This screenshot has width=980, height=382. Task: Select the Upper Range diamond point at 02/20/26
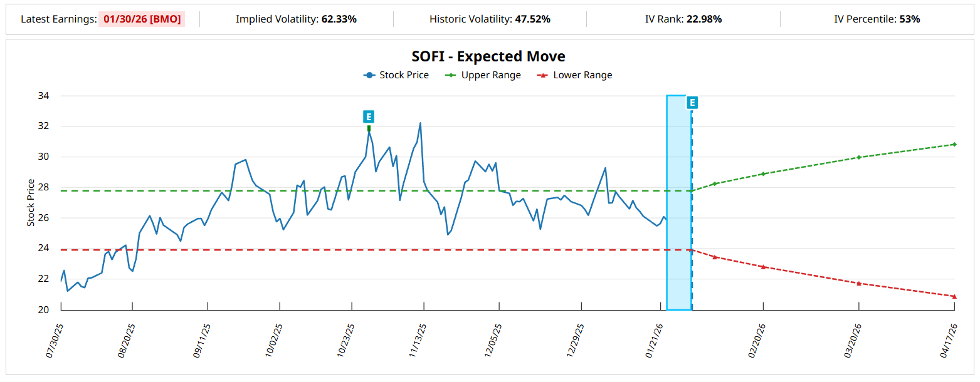click(763, 173)
